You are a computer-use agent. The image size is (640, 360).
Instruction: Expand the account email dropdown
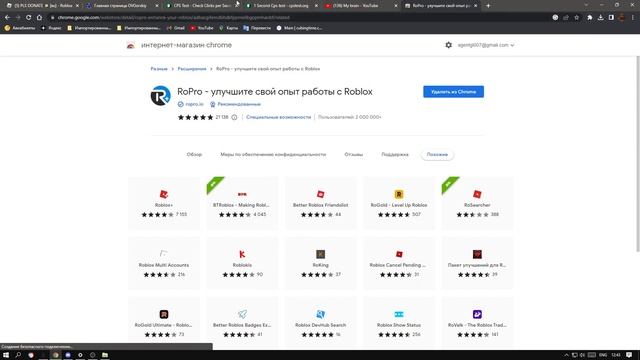(486, 45)
